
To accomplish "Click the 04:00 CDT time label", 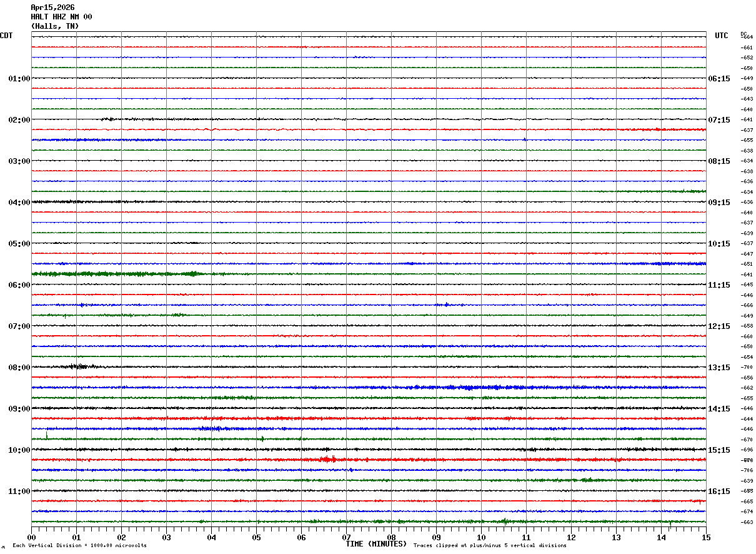I will coord(19,203).
